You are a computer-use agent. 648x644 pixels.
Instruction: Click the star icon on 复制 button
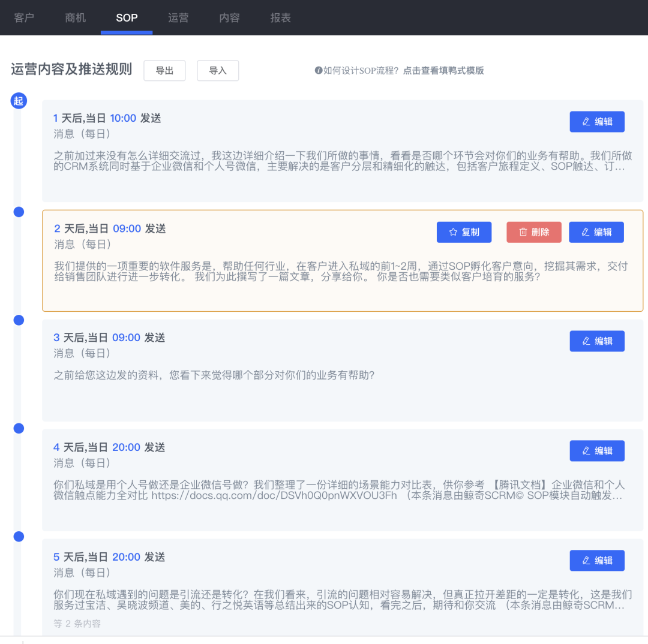click(454, 232)
